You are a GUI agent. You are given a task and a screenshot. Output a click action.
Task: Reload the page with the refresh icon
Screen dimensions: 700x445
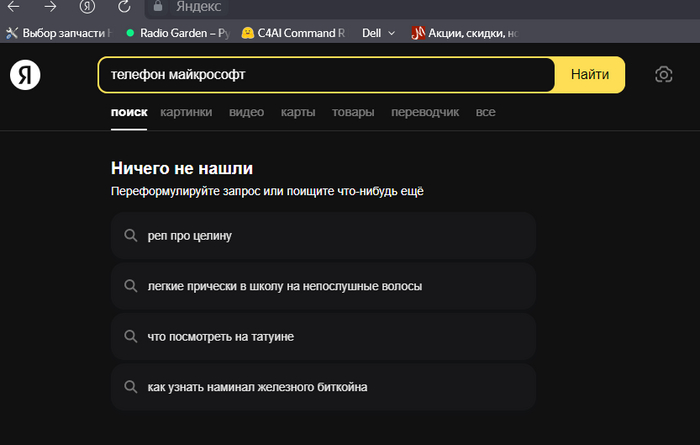tap(124, 6)
